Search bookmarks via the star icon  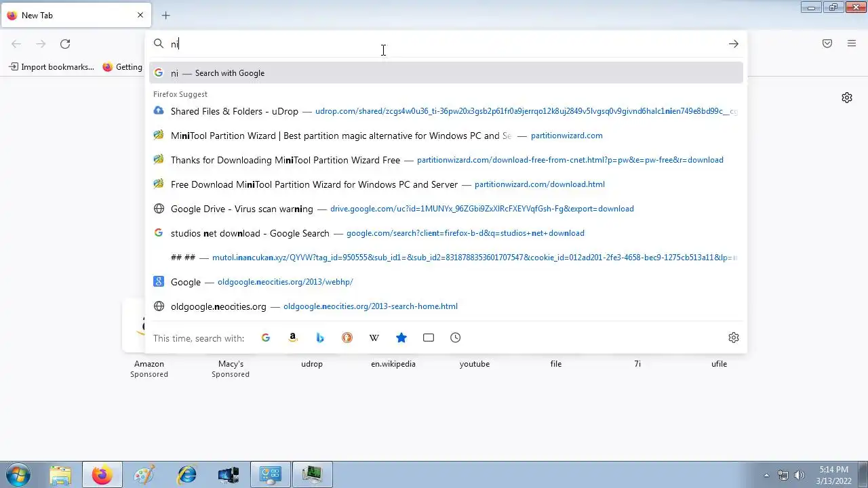point(401,338)
